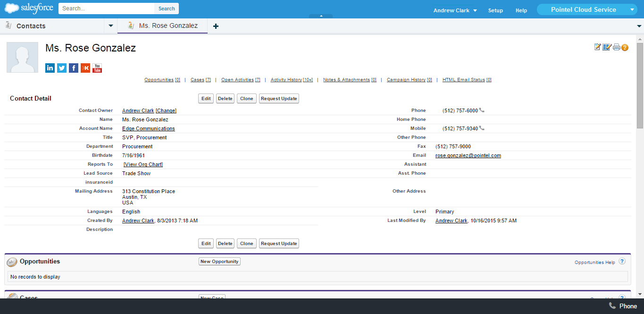Click the top Delete button
The image size is (644, 314).
coord(225,99)
